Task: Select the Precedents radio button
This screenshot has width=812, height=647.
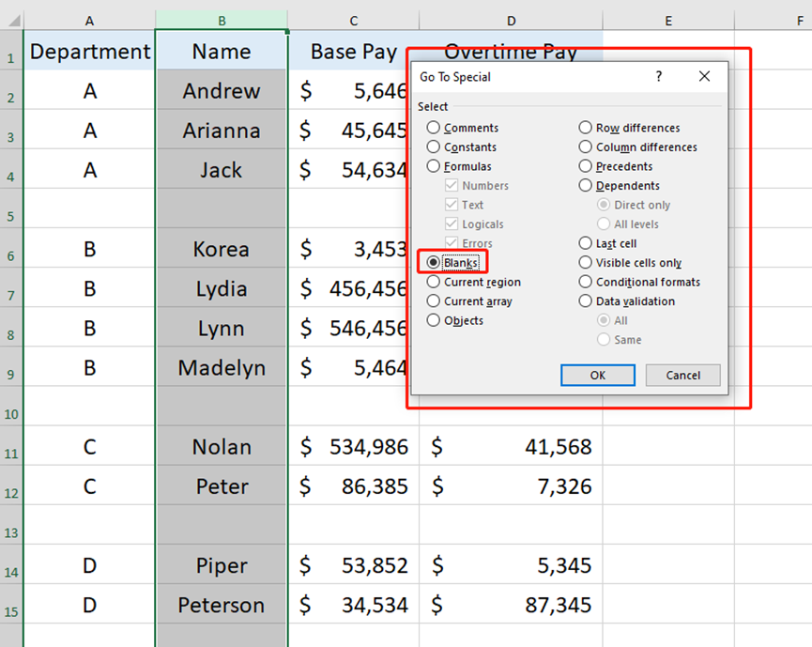Action: coord(585,166)
